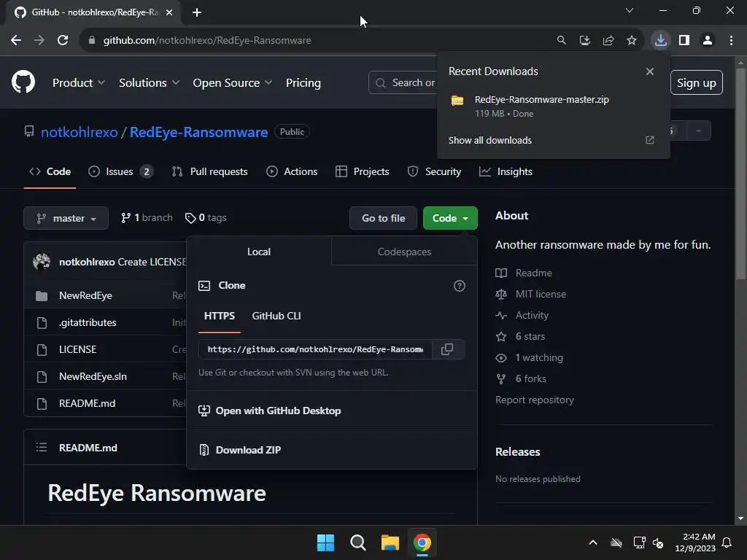This screenshot has width=747, height=560.
Task: Select the Local tab
Action: click(259, 252)
